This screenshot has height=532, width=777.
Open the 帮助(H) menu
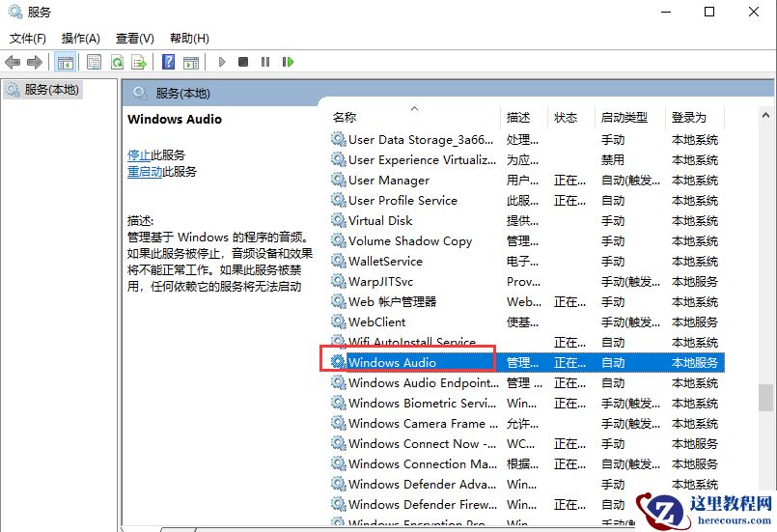tap(189, 39)
